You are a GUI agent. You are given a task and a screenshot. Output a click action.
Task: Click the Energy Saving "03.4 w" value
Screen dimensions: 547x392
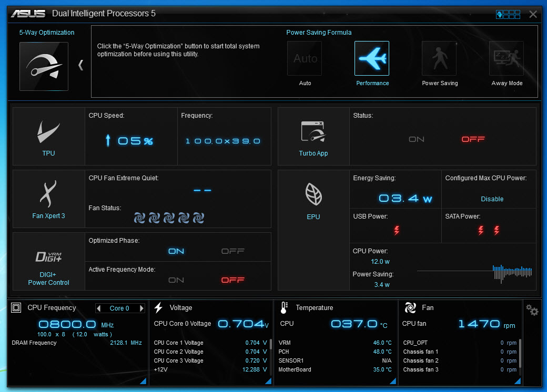click(x=406, y=198)
